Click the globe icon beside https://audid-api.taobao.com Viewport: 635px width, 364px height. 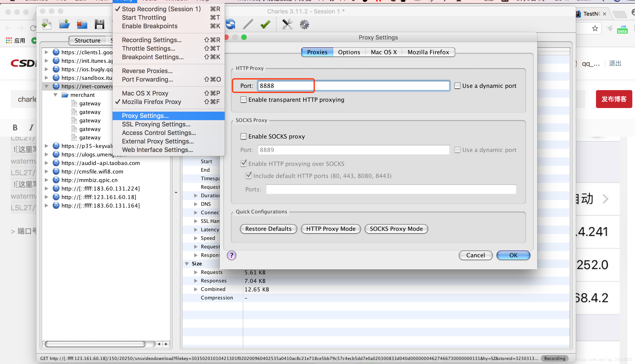coord(56,163)
